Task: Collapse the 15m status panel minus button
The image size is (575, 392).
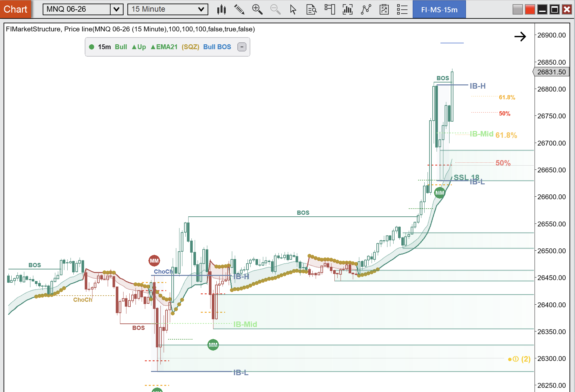Action: (242, 47)
